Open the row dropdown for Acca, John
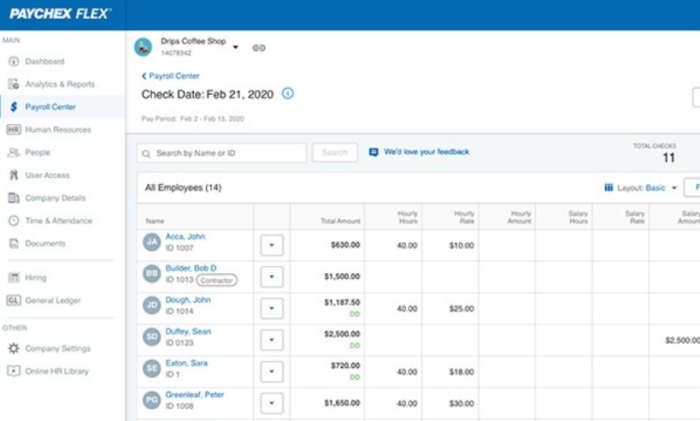 [x=272, y=245]
